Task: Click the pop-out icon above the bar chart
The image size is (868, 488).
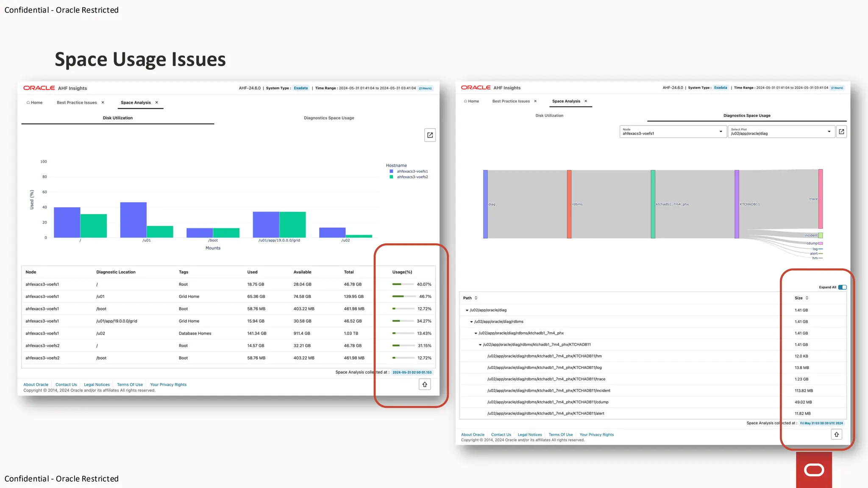Action: [430, 135]
